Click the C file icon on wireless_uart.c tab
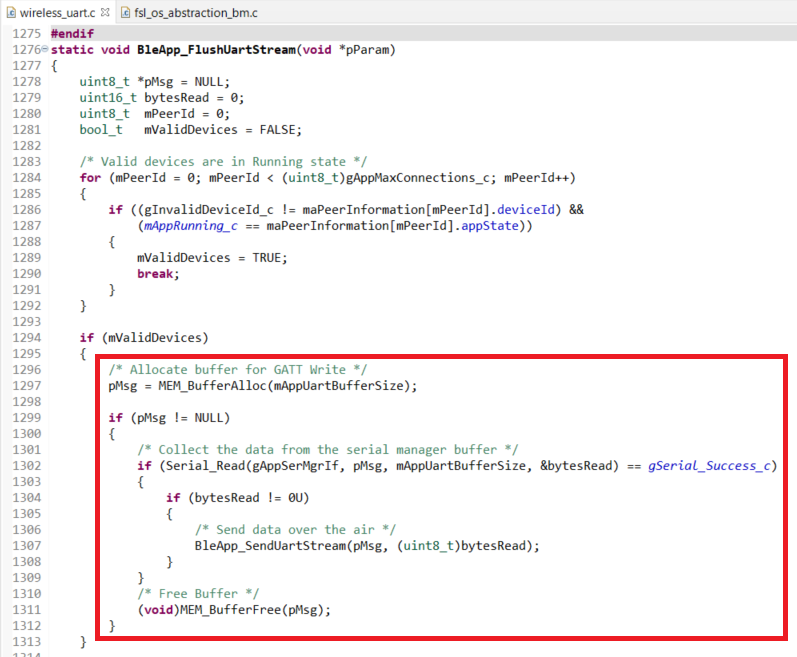This screenshot has height=657, width=797. [11, 13]
